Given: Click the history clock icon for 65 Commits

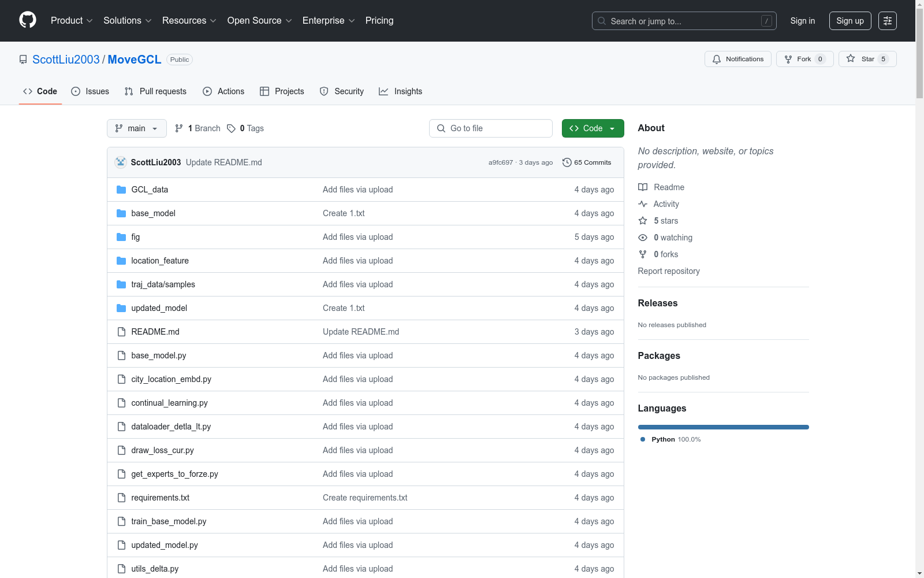Looking at the screenshot, I should pyautogui.click(x=567, y=162).
